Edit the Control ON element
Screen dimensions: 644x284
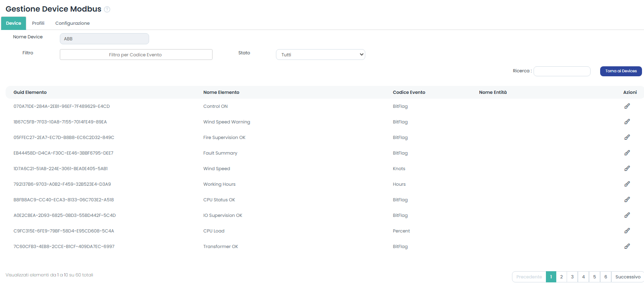click(x=627, y=106)
